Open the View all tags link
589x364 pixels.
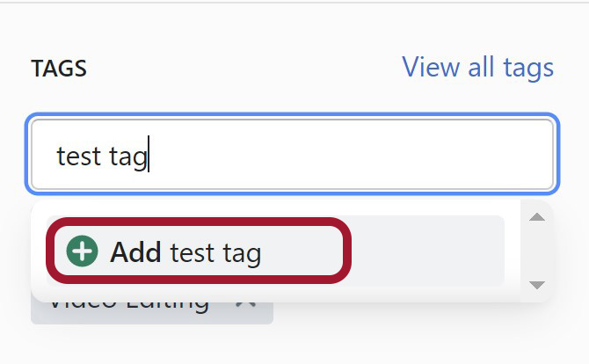[x=477, y=67]
